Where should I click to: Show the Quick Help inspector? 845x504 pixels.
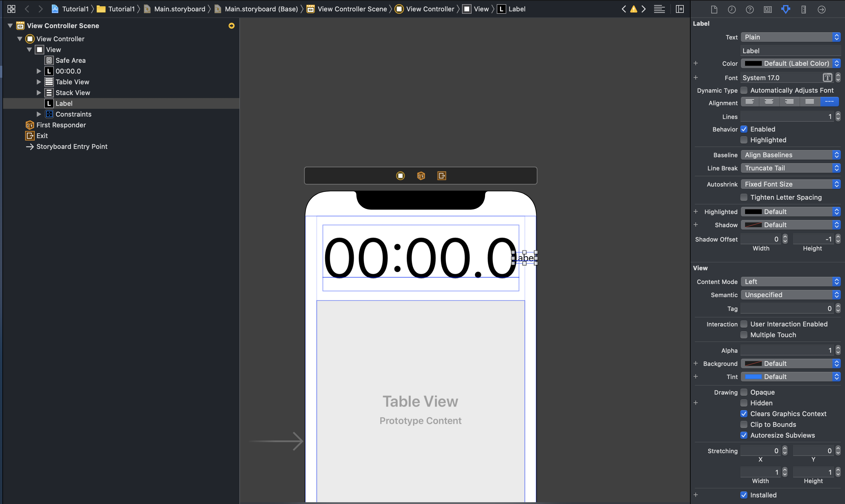[x=750, y=9]
